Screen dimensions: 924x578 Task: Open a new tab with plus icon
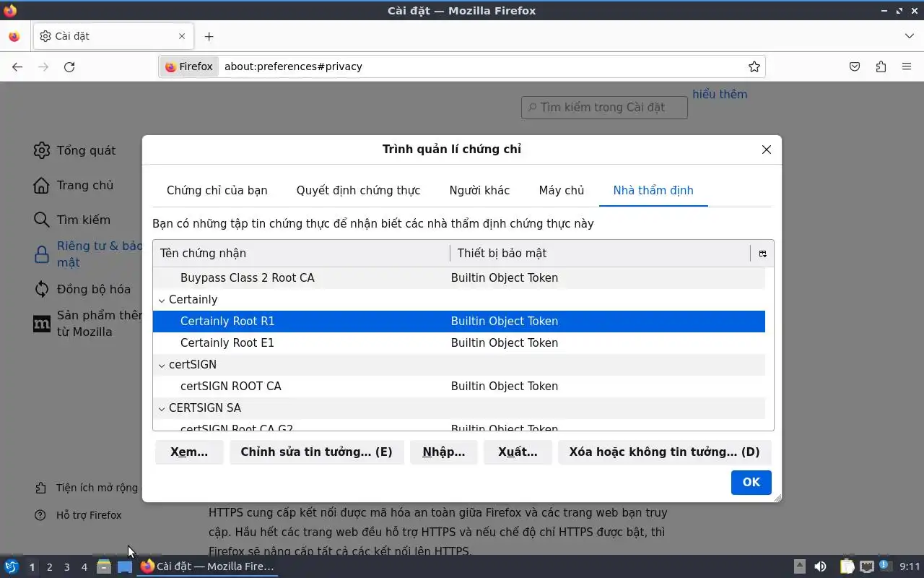point(209,36)
